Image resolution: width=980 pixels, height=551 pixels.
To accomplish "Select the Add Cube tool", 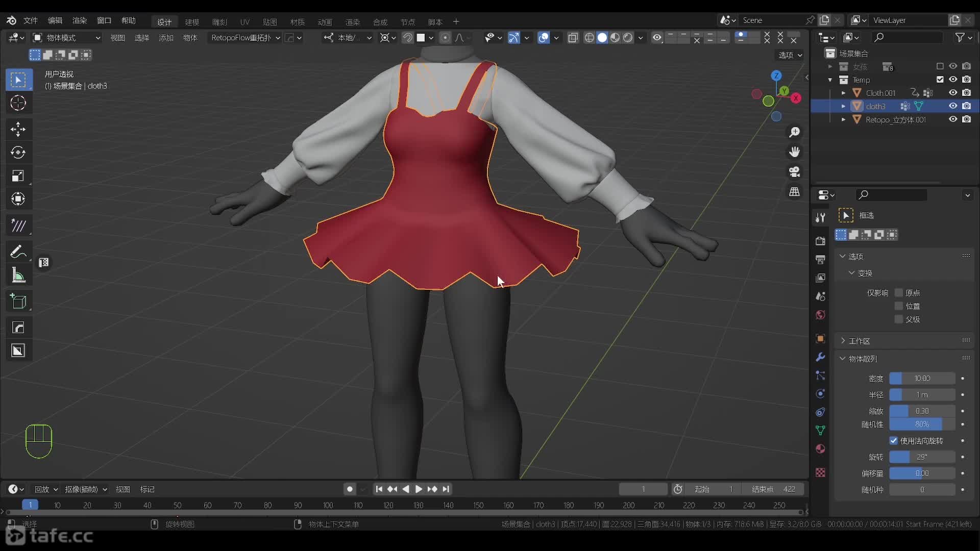I will point(18,302).
